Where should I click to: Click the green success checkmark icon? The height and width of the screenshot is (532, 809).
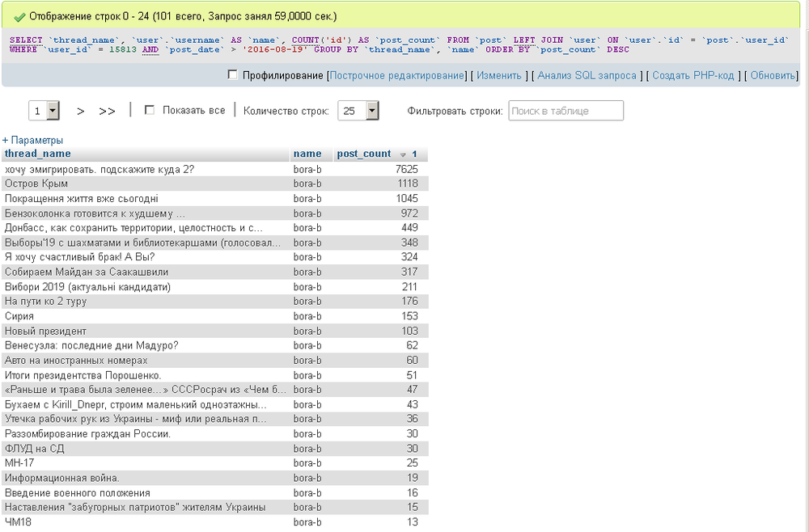point(19,16)
